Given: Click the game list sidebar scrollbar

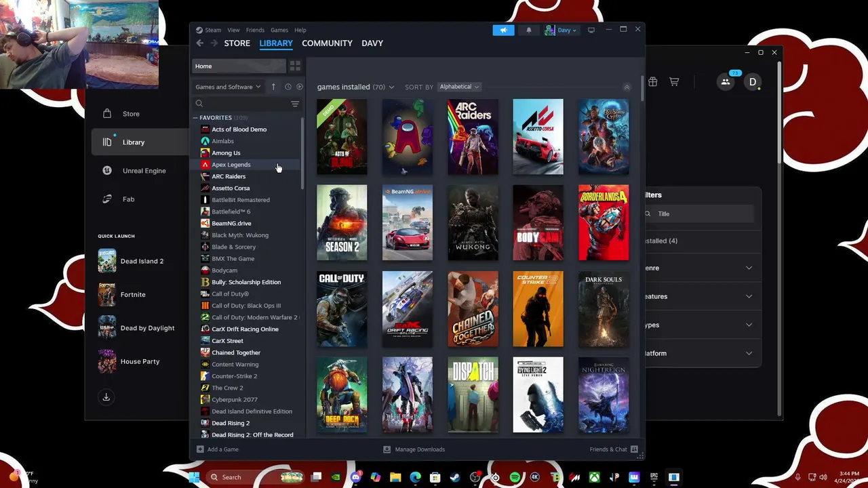Looking at the screenshot, I should coord(302,155).
